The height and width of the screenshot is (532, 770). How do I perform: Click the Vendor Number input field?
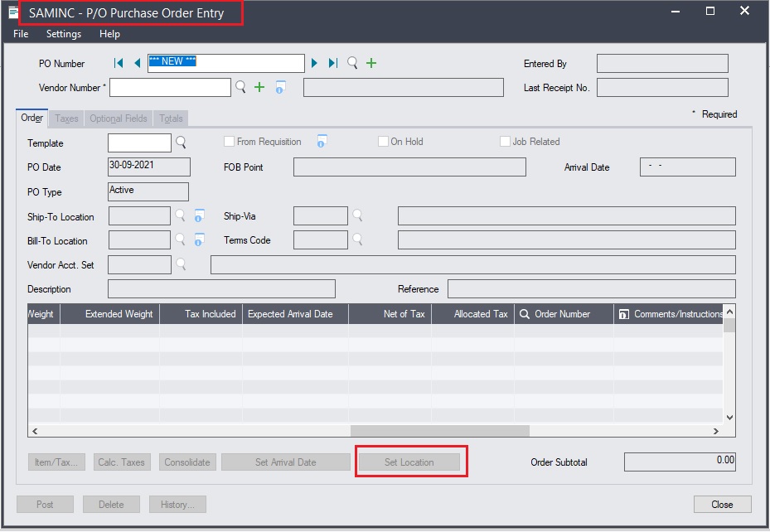(x=170, y=87)
